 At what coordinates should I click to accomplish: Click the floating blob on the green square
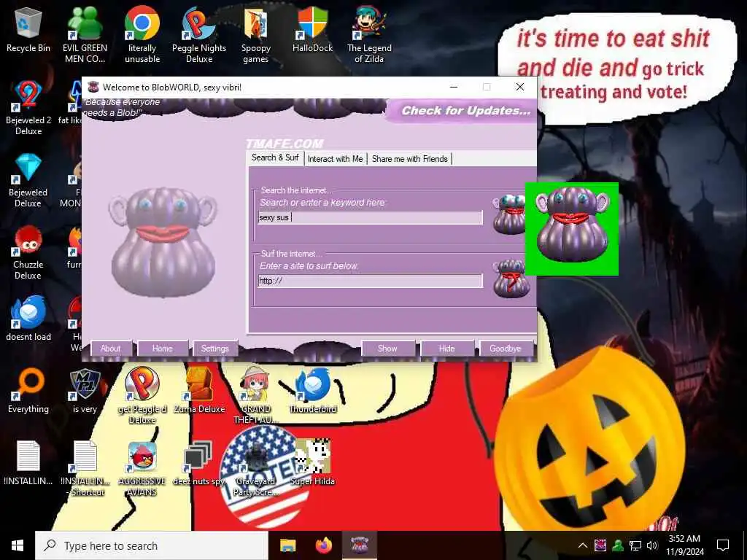(572, 228)
